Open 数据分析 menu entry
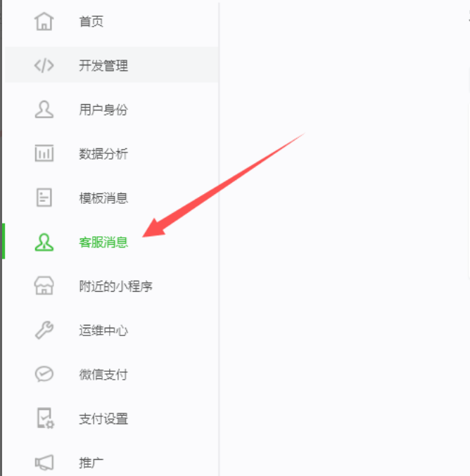 coord(103,153)
